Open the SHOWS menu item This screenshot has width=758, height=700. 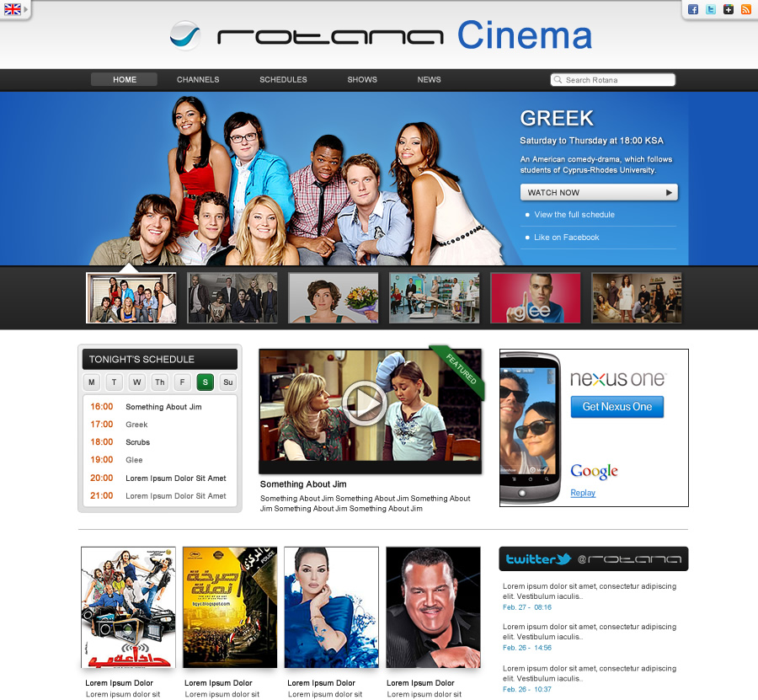click(x=362, y=79)
